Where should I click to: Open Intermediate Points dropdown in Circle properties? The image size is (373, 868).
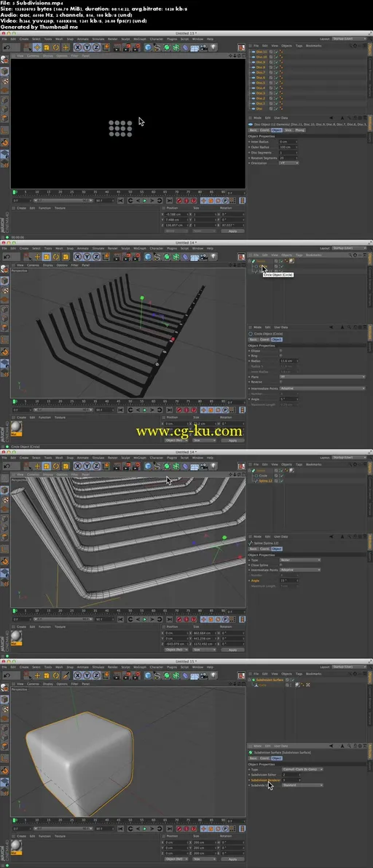pos(322,388)
